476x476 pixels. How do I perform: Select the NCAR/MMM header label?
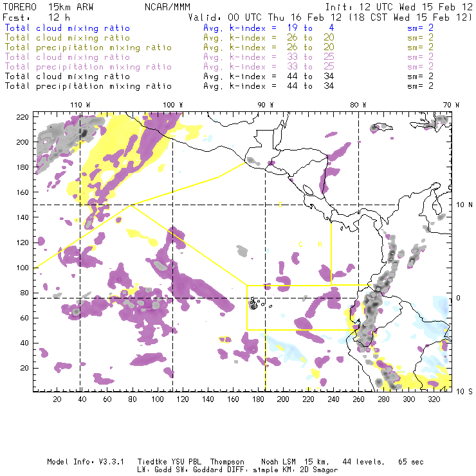coord(165,6)
